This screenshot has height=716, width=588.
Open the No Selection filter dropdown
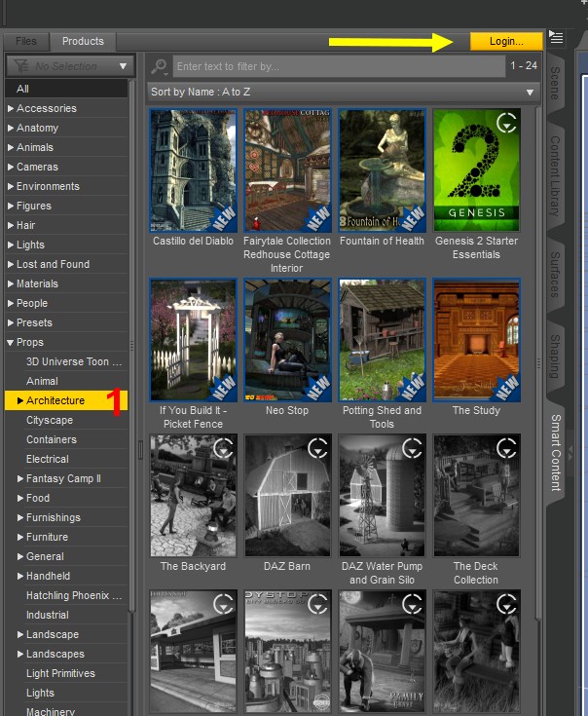pos(70,66)
